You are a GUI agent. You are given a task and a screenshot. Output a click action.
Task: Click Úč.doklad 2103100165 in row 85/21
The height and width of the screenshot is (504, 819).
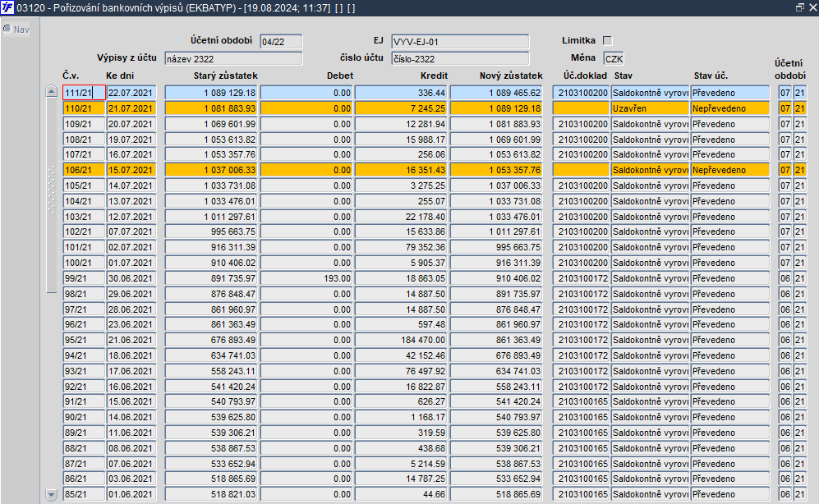(582, 494)
